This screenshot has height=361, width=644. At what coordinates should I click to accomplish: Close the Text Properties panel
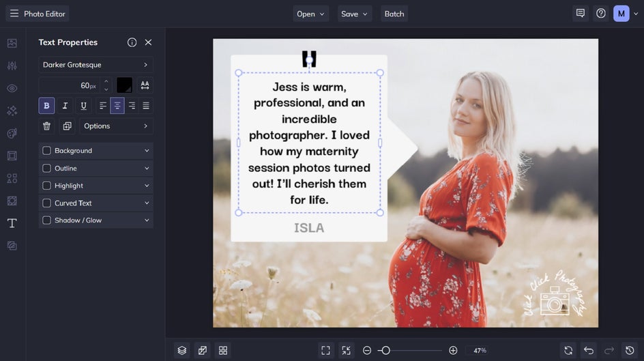click(148, 42)
